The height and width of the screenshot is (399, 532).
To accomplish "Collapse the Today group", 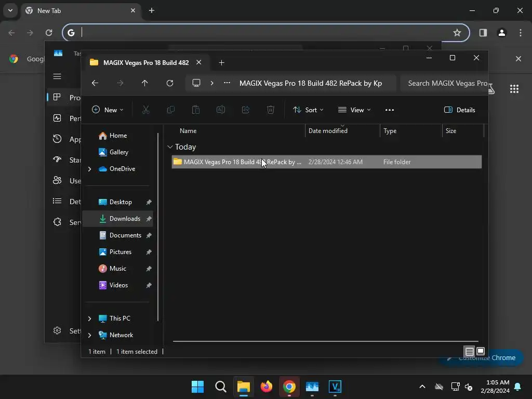I will point(170,147).
